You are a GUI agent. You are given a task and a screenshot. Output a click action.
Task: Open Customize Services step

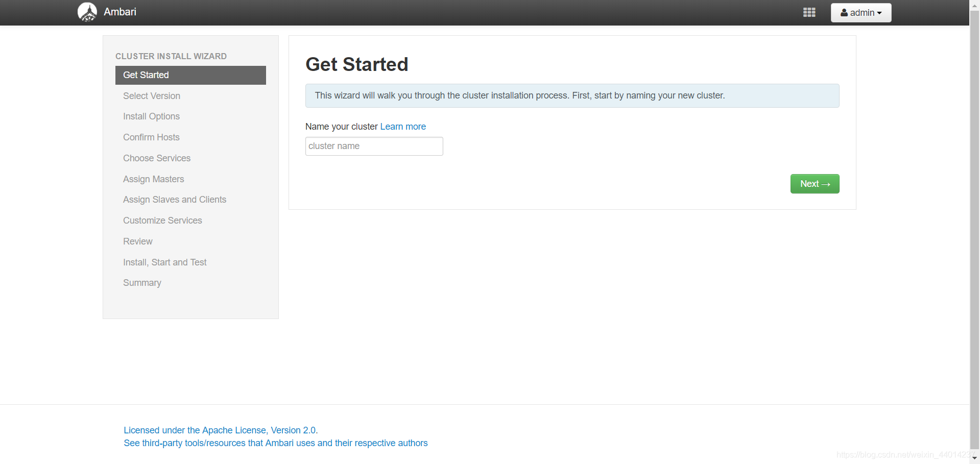tap(162, 221)
